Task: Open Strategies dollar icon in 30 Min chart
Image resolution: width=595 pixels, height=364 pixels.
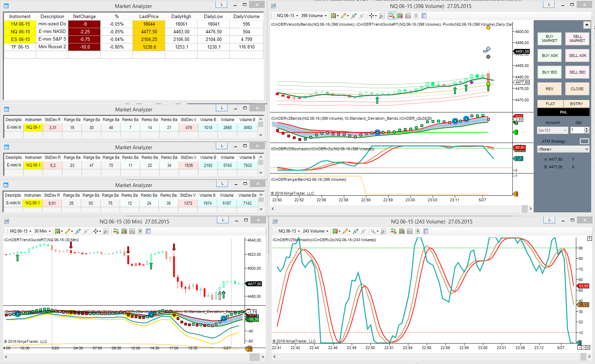Action: coord(140,231)
